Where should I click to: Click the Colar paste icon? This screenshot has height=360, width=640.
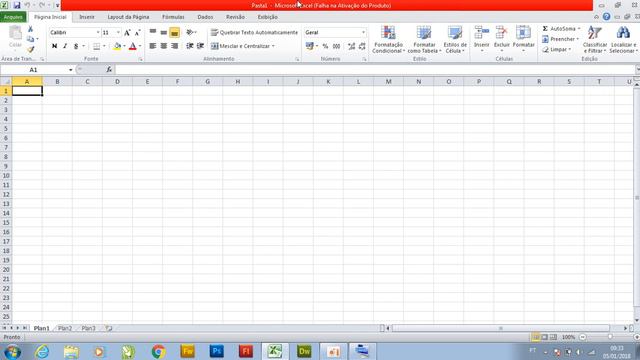coord(16,37)
